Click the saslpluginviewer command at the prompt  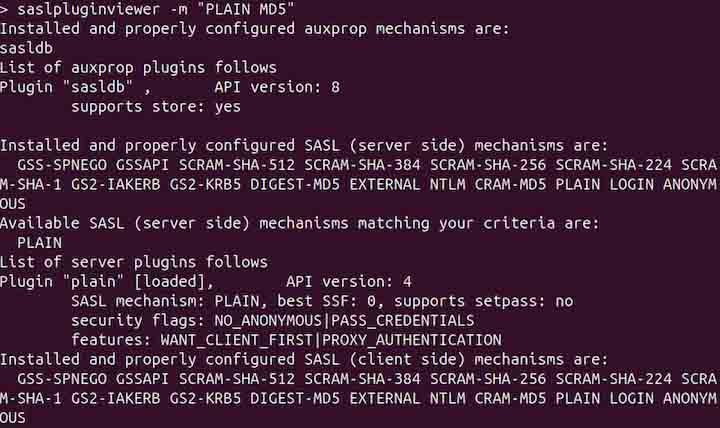click(88, 10)
